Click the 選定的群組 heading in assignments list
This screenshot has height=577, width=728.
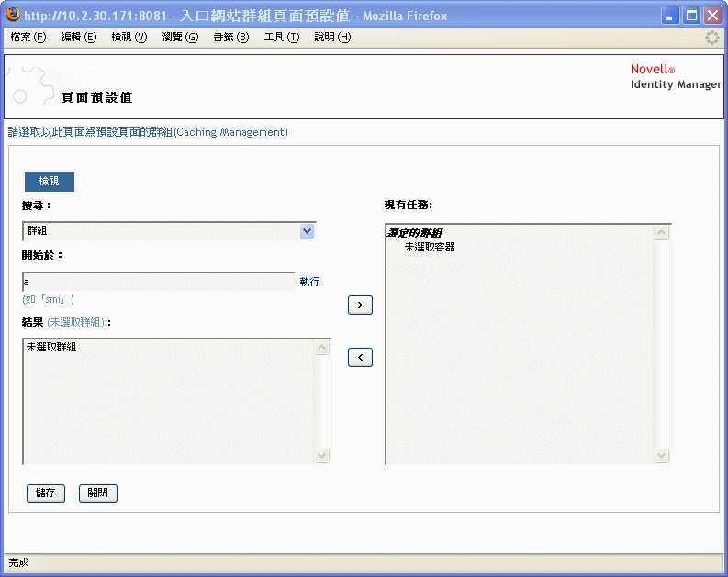click(415, 233)
